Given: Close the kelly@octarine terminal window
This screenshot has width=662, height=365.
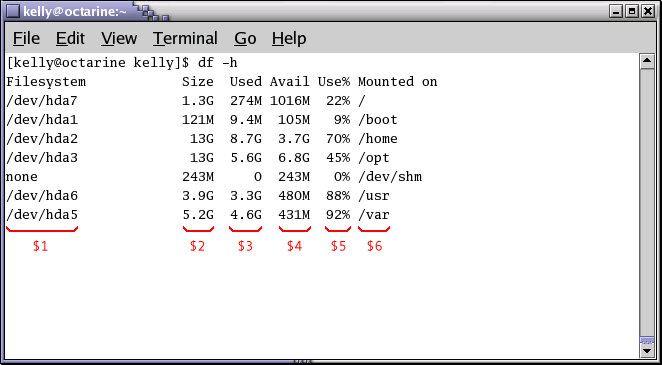Looking at the screenshot, I should [x=647, y=11].
